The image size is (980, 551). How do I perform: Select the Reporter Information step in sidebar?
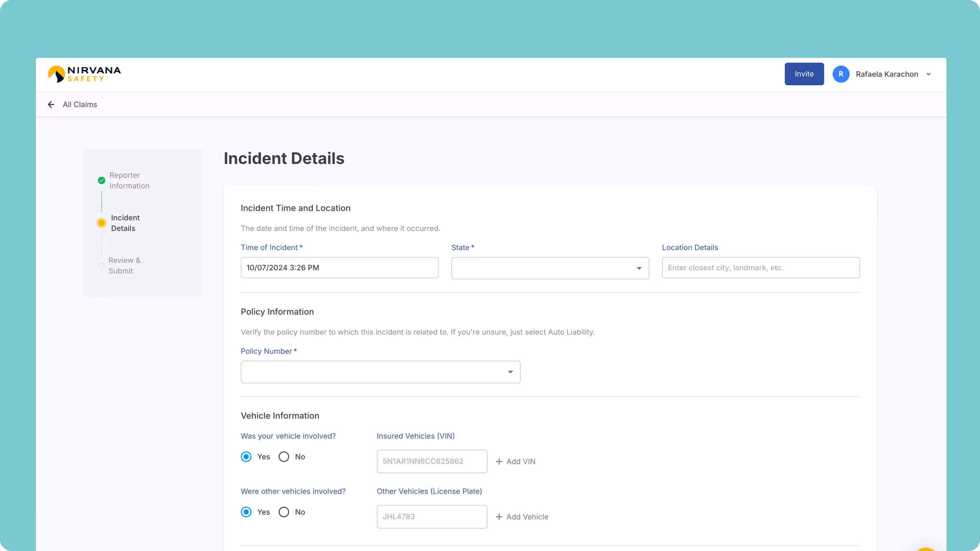(x=129, y=180)
